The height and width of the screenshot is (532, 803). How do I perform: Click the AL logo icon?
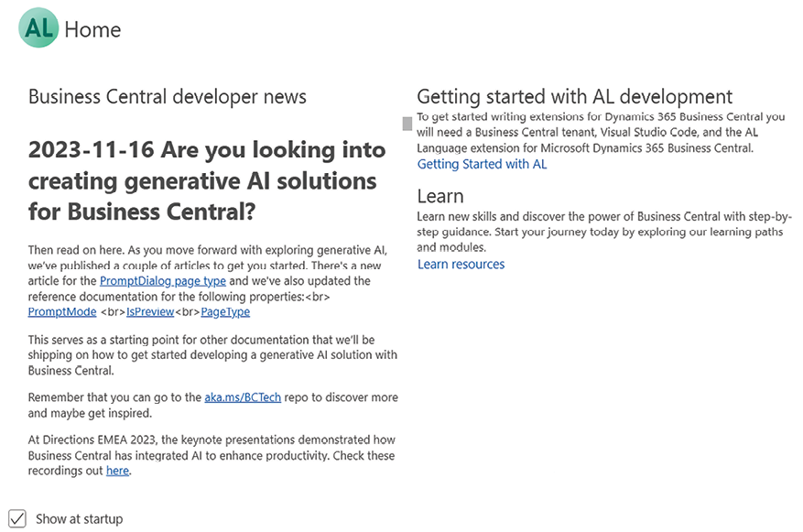(x=38, y=27)
